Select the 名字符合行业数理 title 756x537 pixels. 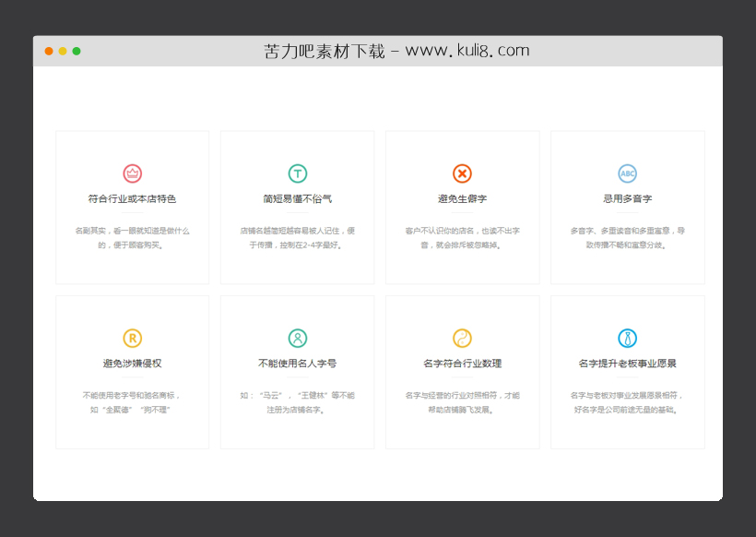point(462,363)
